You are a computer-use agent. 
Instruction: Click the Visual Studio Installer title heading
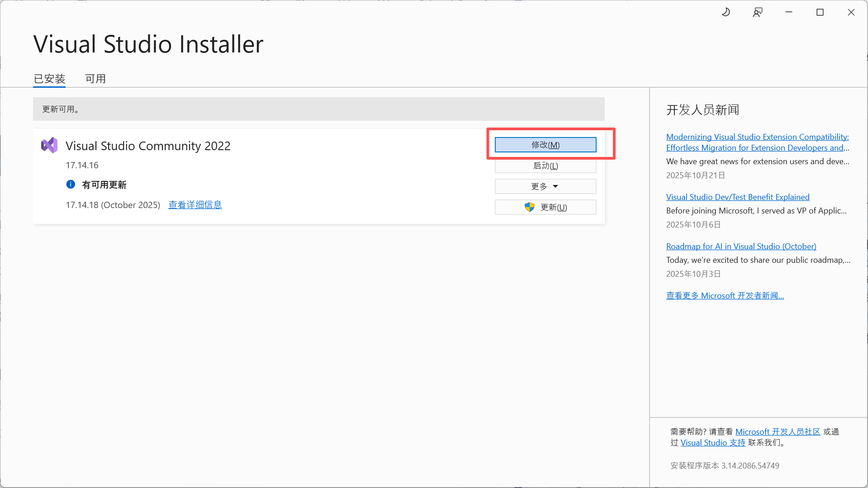tap(148, 44)
